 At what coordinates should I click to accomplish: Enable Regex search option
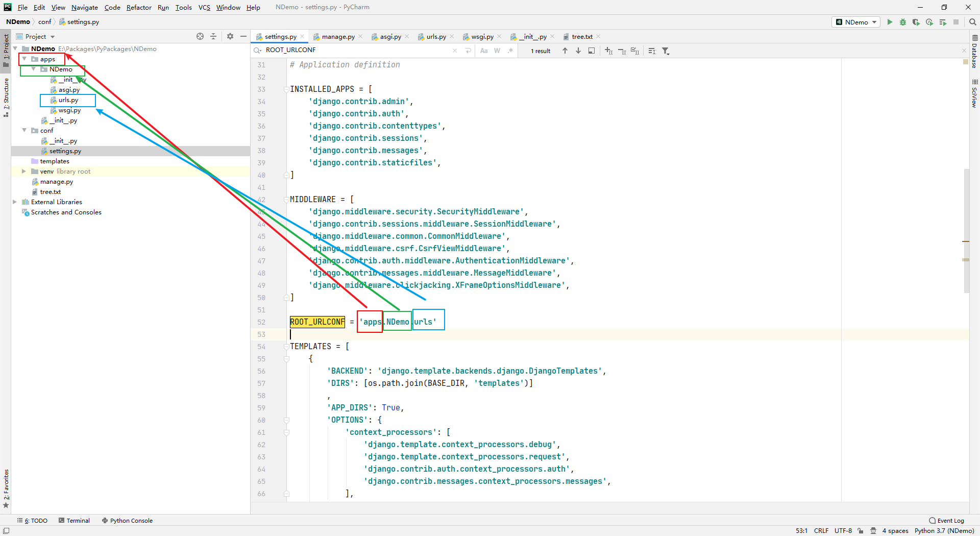click(510, 51)
